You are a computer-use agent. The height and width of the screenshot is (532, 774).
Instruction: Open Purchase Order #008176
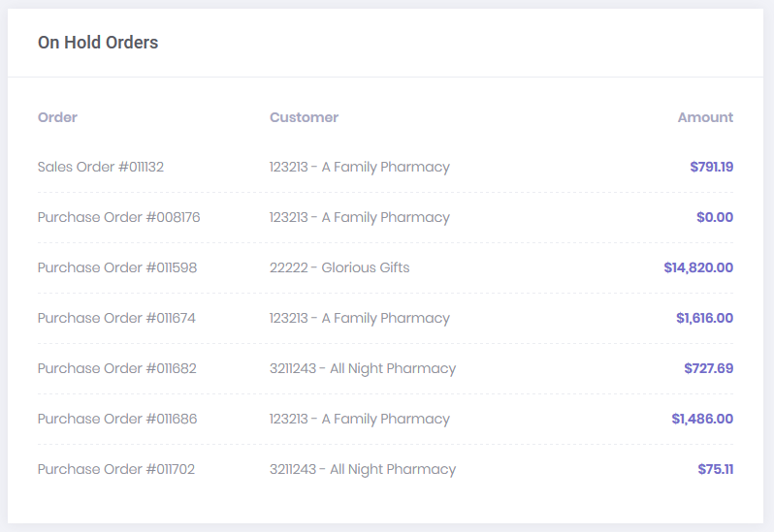118,217
